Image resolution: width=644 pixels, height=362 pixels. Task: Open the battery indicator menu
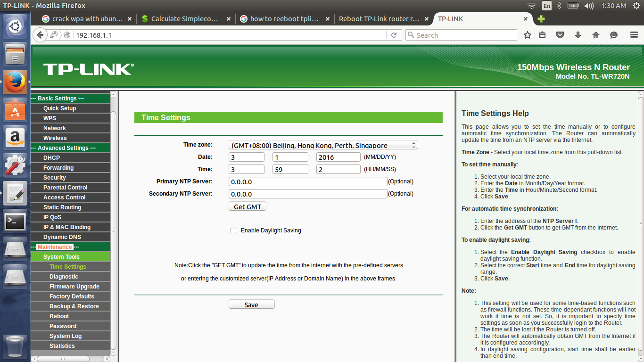click(x=573, y=6)
